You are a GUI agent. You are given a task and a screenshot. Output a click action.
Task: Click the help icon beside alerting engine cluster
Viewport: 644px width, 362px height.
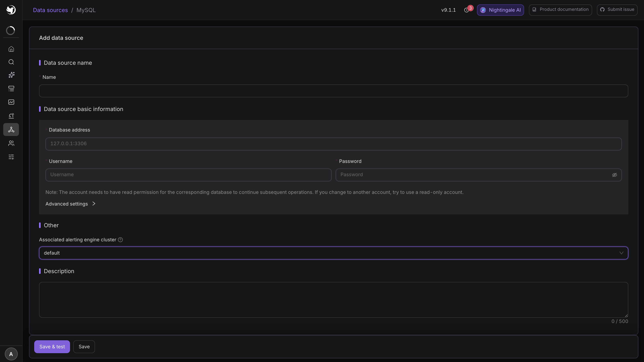click(x=120, y=240)
